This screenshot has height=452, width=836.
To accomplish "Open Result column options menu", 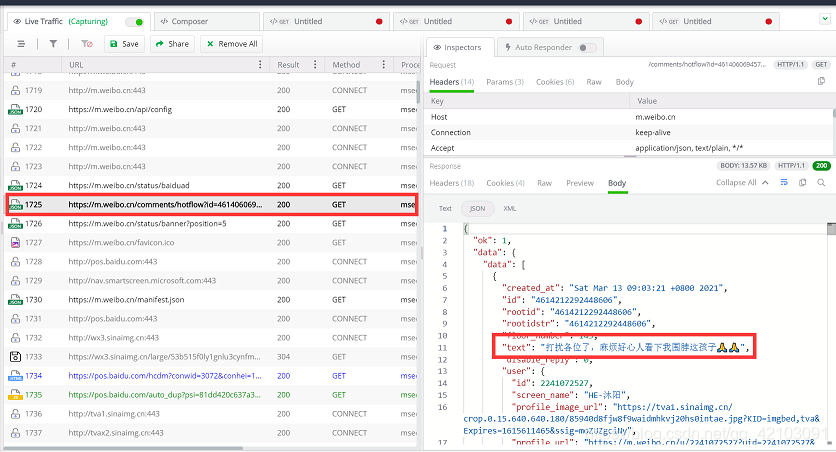I will tap(315, 64).
